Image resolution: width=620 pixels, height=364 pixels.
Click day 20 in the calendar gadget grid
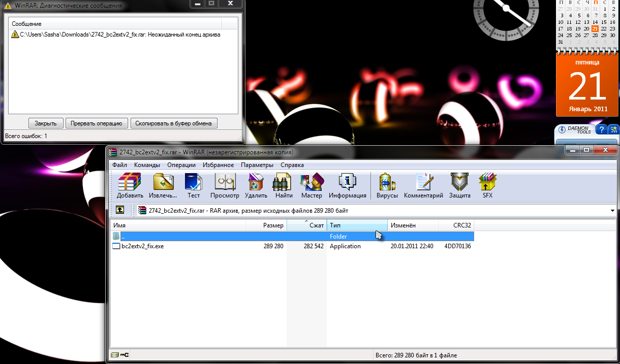tap(586, 28)
